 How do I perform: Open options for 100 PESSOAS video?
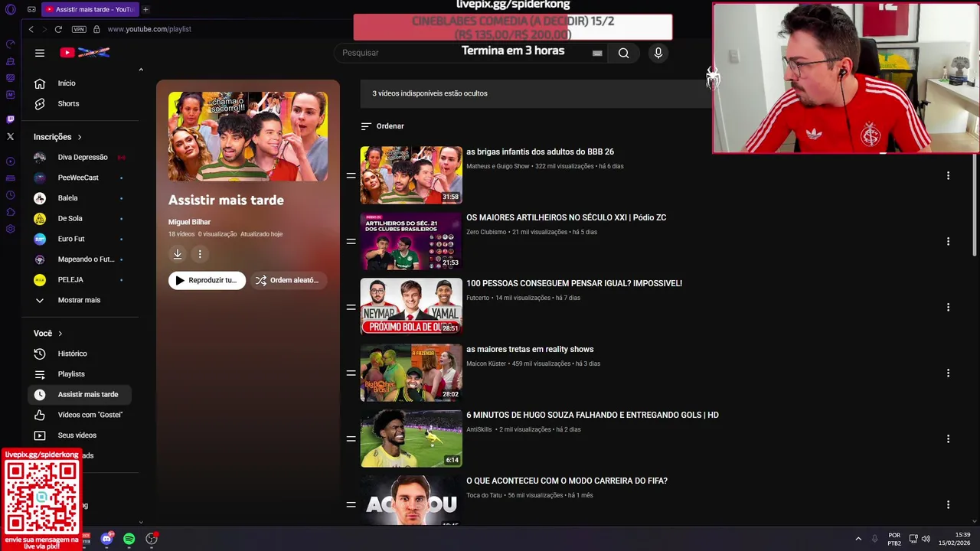pos(948,307)
